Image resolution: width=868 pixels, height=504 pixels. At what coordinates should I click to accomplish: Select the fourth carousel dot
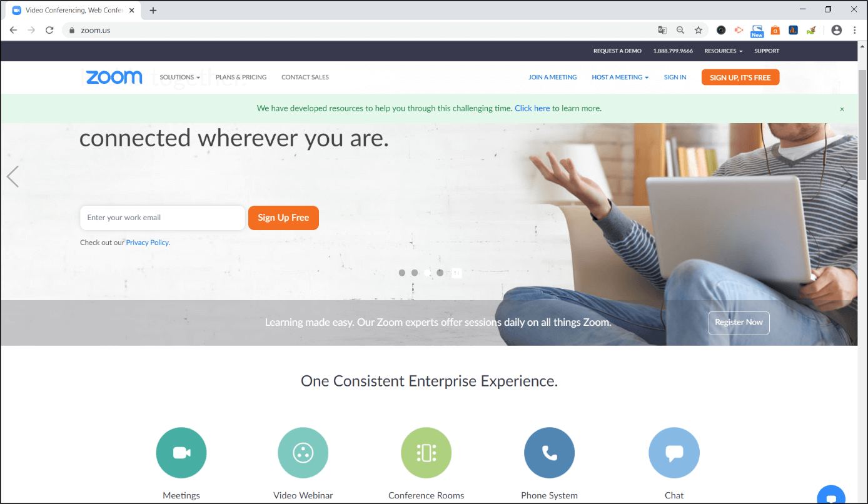[x=440, y=273]
